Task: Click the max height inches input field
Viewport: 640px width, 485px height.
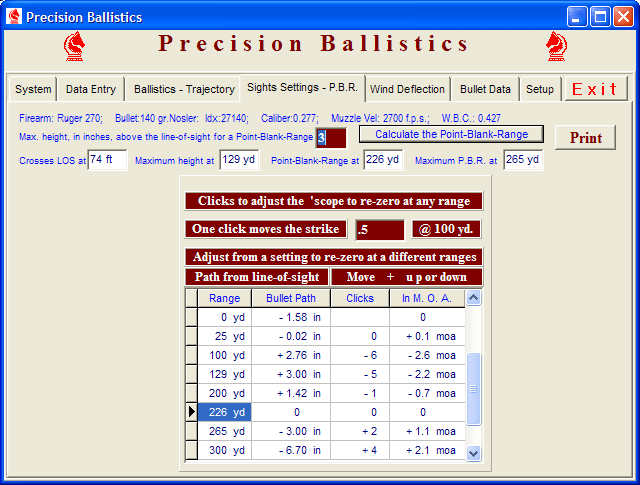Action: 331,138
